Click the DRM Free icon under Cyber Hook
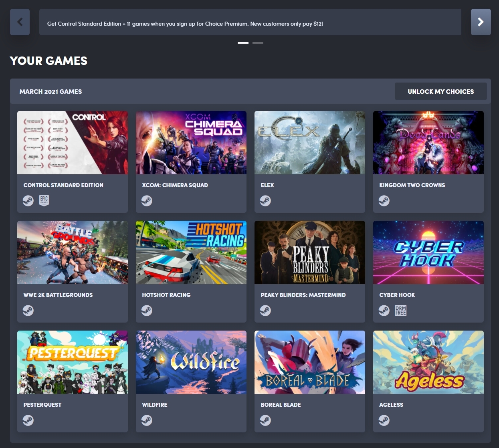The width and height of the screenshot is (499, 448). tap(400, 310)
